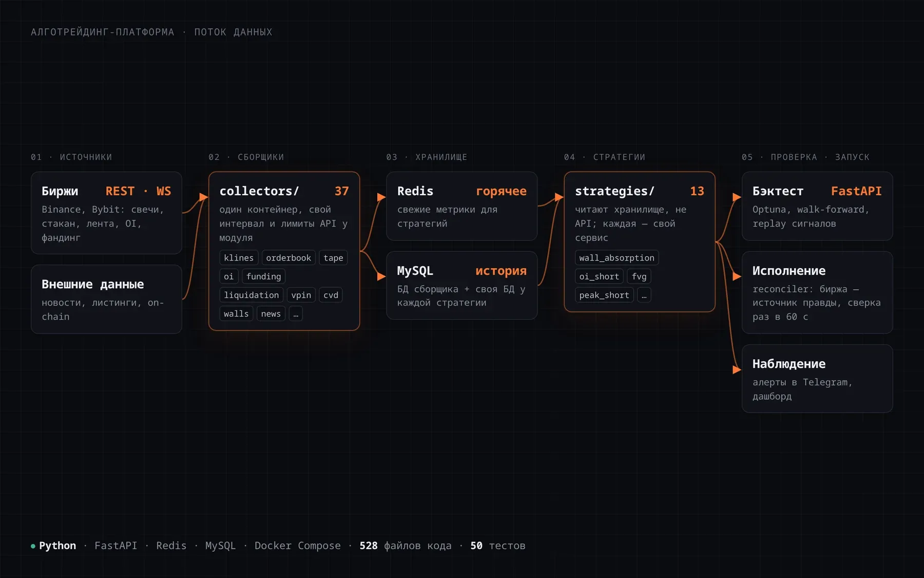The height and width of the screenshot is (578, 924).
Task: Open the Внешние данные card
Action: pos(106,299)
